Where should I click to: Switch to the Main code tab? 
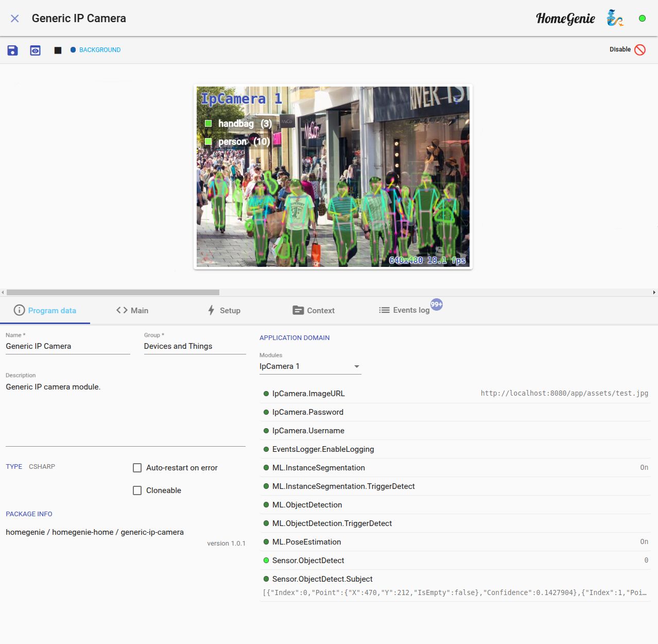pos(132,310)
